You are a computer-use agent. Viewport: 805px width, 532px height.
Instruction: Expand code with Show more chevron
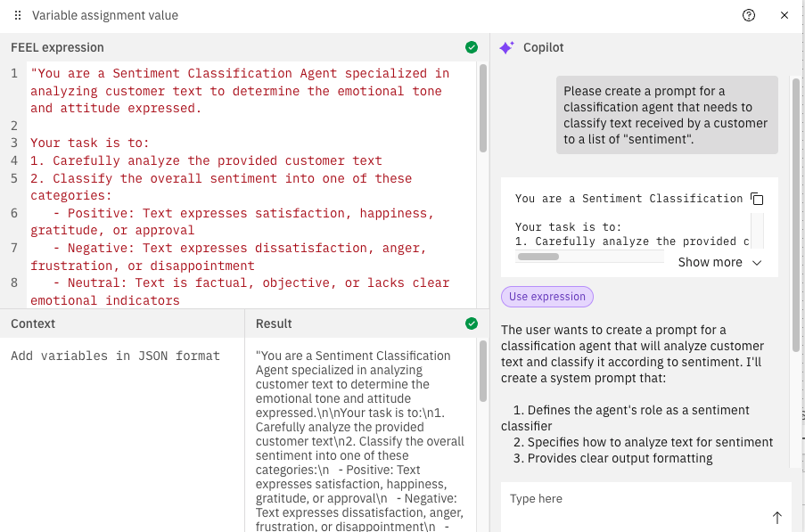[757, 263]
